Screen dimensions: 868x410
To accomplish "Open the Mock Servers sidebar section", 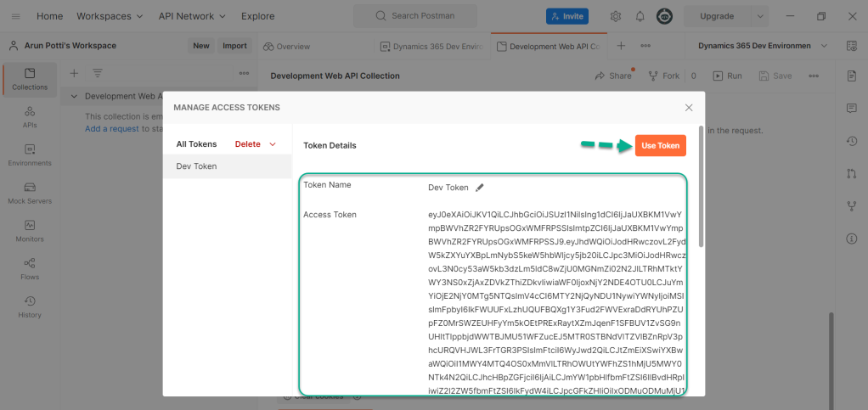I will click(30, 194).
